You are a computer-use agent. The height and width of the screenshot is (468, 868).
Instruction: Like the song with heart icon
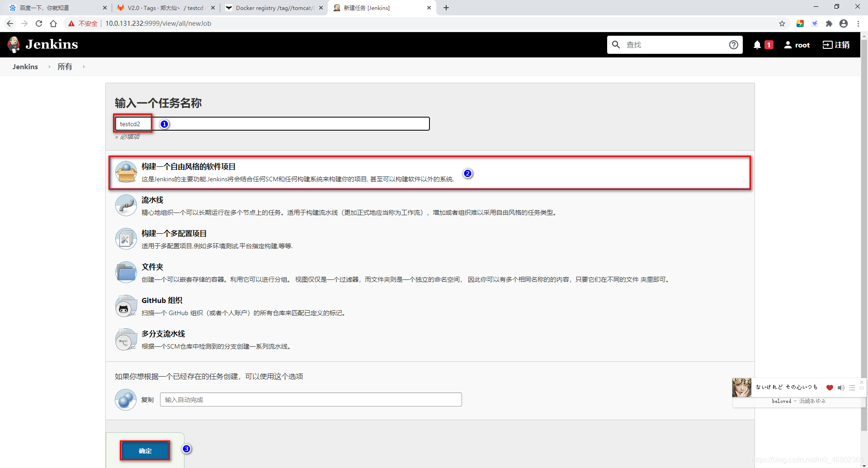coord(830,388)
